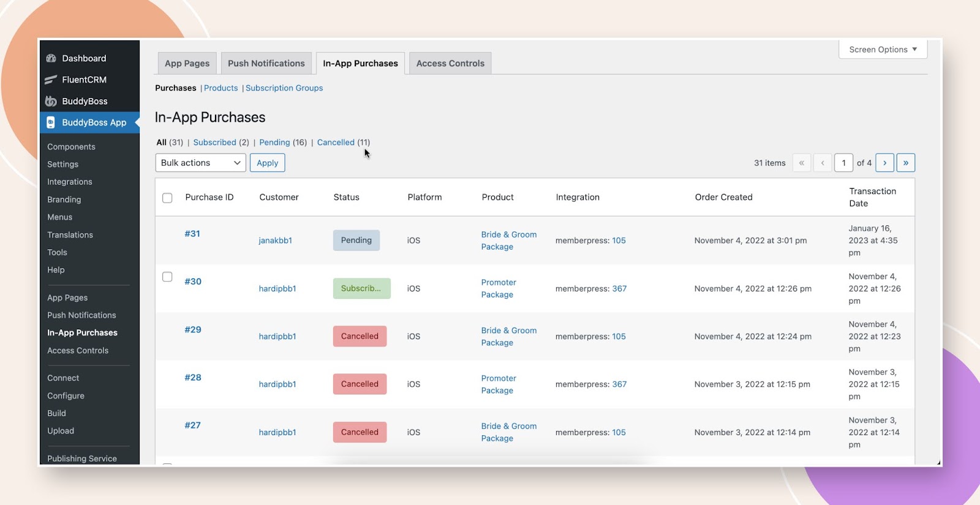
Task: Open memberpress 367 link in row #30
Action: 619,288
